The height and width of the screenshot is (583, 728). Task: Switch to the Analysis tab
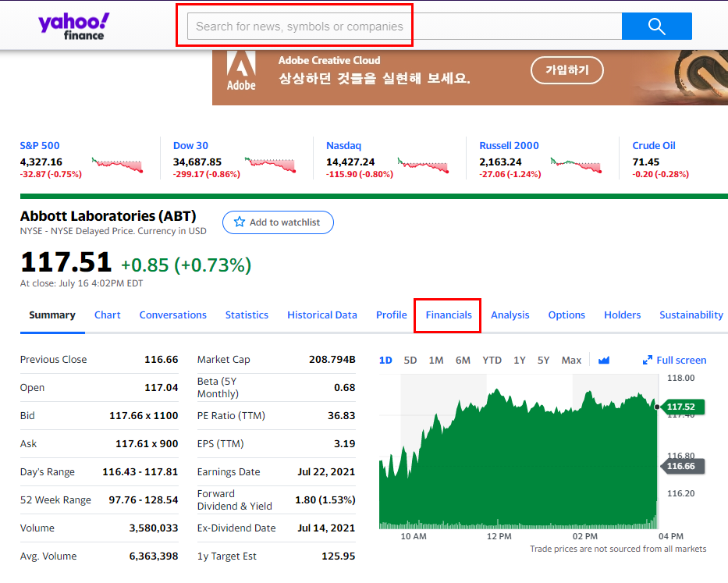[510, 315]
